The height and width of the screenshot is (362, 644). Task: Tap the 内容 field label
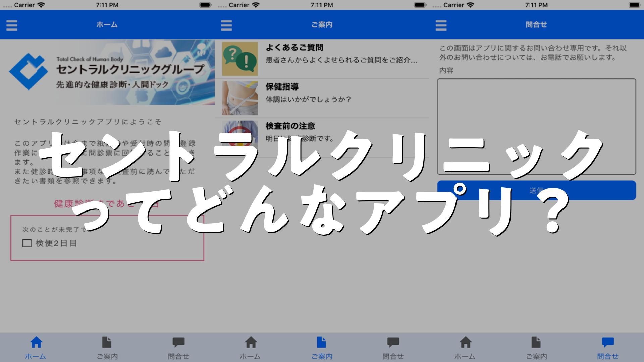(x=446, y=71)
